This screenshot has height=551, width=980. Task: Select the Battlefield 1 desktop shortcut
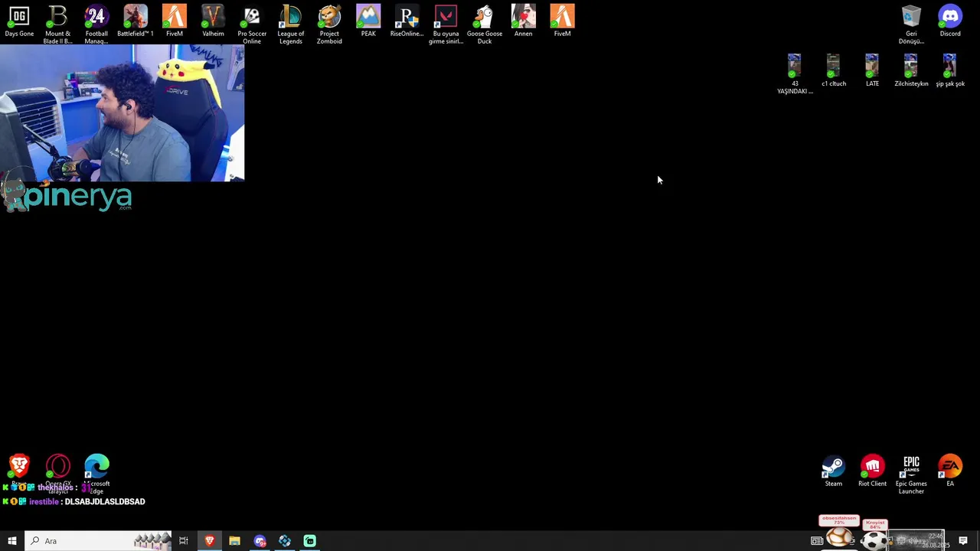point(136,21)
